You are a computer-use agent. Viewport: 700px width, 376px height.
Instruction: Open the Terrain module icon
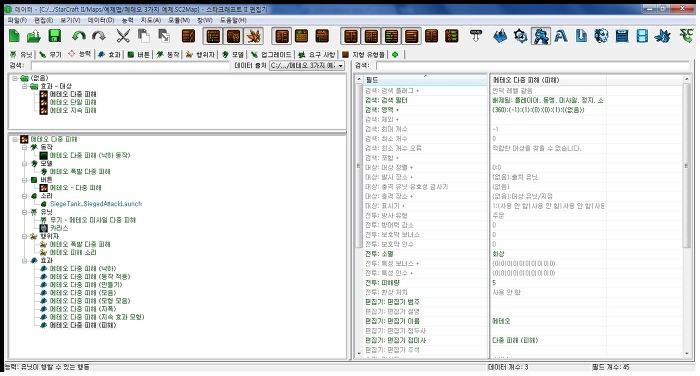[500, 36]
